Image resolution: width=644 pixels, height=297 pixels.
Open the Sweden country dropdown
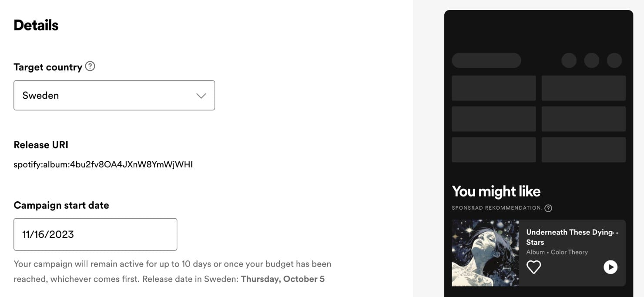pyautogui.click(x=114, y=95)
